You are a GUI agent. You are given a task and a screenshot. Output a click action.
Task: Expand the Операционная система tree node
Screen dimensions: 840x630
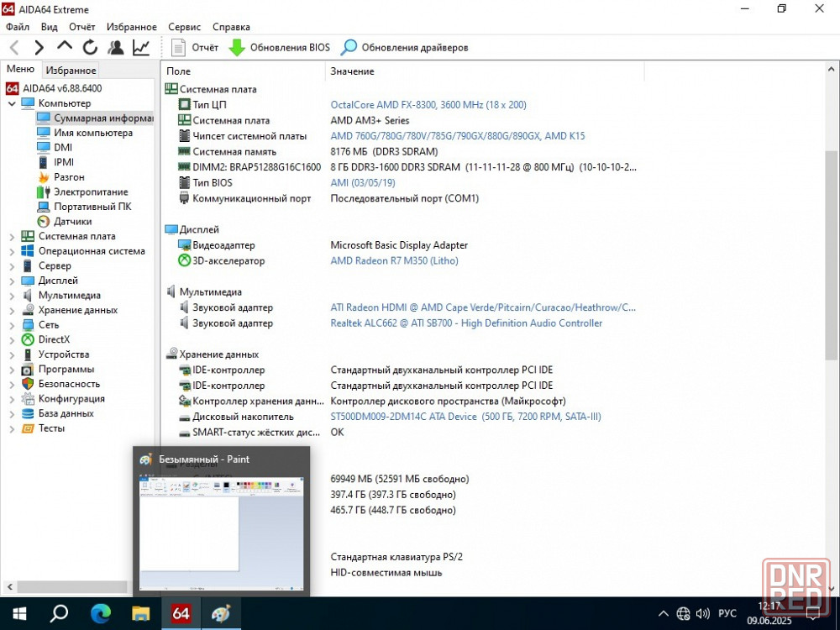click(x=12, y=251)
